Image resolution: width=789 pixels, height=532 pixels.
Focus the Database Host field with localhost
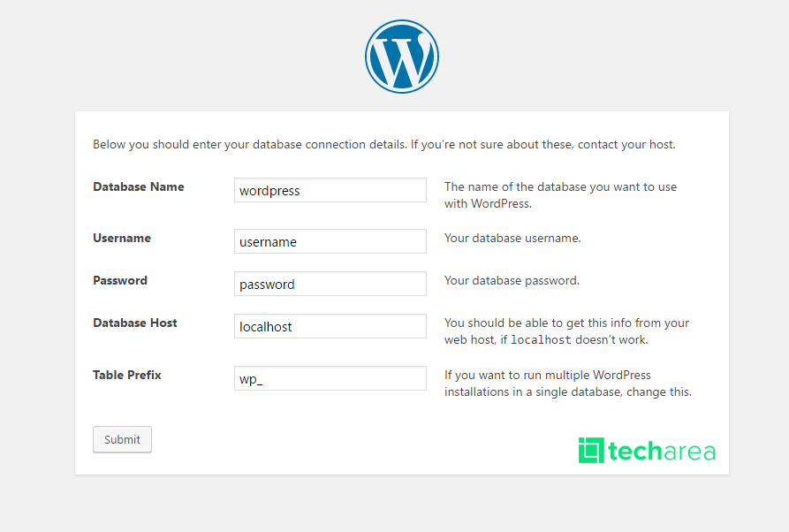click(x=330, y=326)
